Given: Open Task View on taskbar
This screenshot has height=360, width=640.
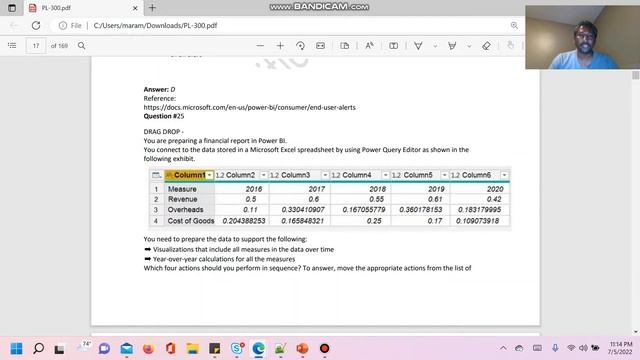Looking at the screenshot, I should pos(59,349).
